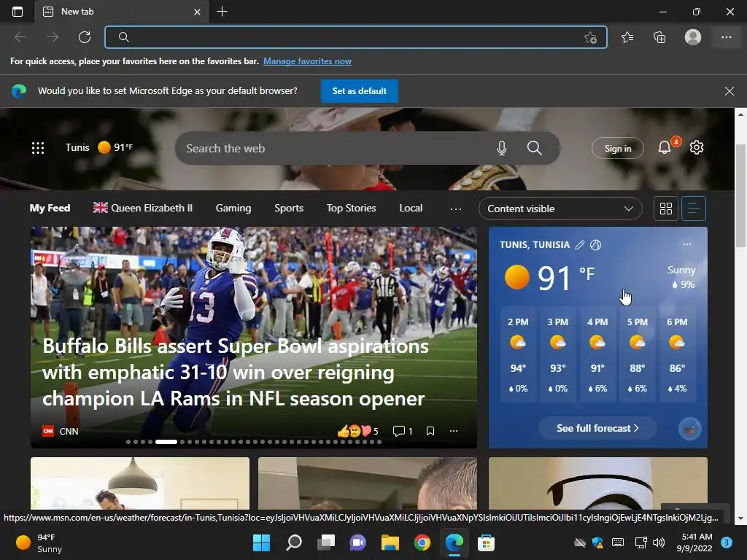Viewport: 747px width, 560px height.
Task: Dismiss the default browser prompt
Action: click(x=729, y=91)
